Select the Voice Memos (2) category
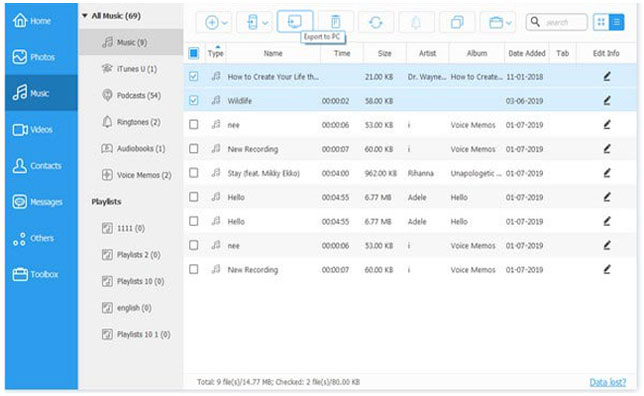The height and width of the screenshot is (396, 644). 131,175
